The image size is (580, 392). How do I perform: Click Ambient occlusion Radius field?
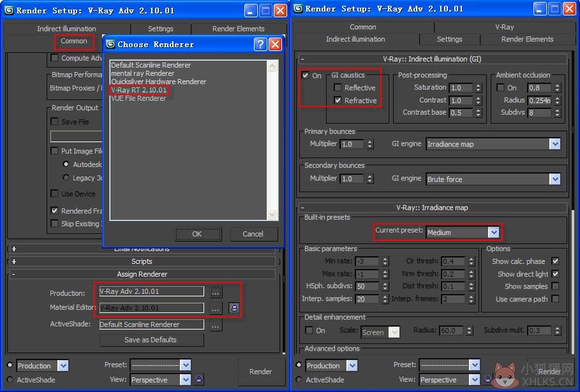(540, 100)
